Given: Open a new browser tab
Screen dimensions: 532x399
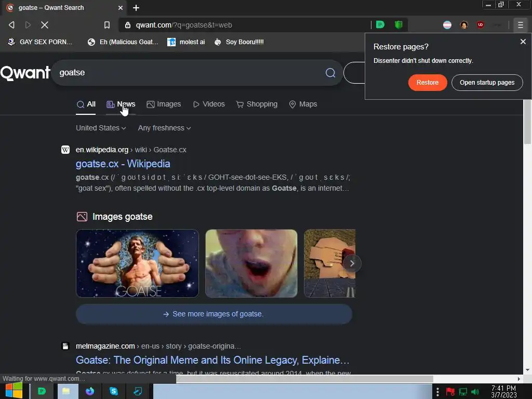Looking at the screenshot, I should (136, 7).
